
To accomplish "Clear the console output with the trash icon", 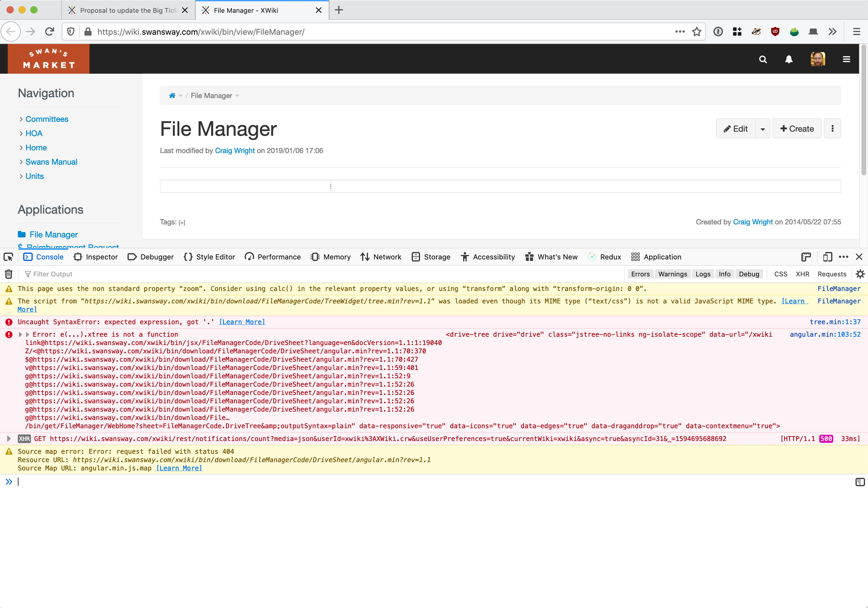I will point(9,274).
